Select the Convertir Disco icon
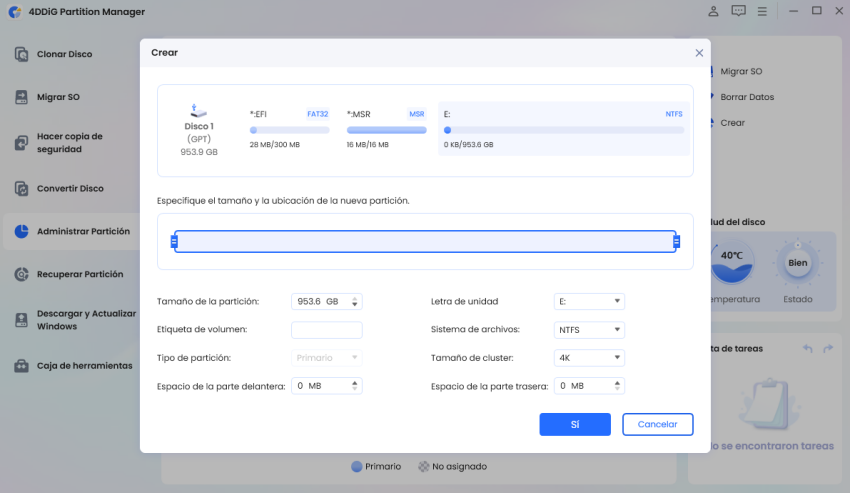850x493 pixels. (x=21, y=188)
